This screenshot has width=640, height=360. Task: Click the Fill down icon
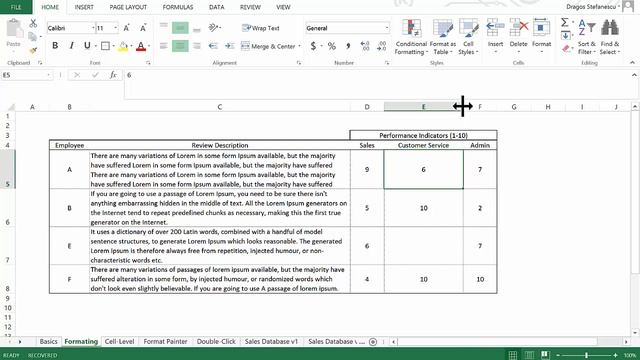pyautogui.click(x=565, y=36)
